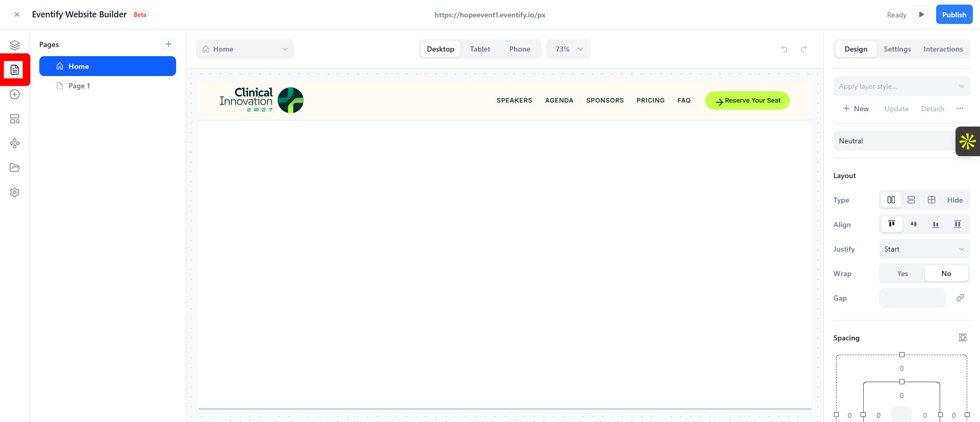Open layer style more options ellipsis
This screenshot has height=422, width=980.
pyautogui.click(x=960, y=108)
